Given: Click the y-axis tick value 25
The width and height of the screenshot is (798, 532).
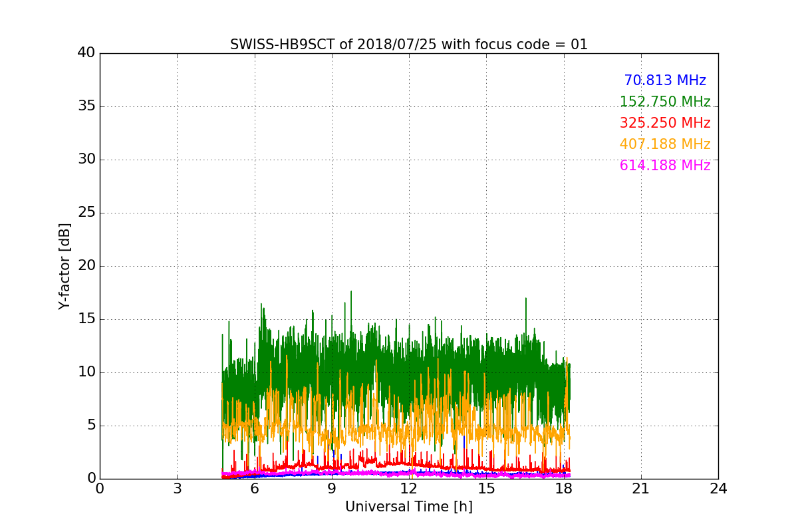Looking at the screenshot, I should pos(86,213).
